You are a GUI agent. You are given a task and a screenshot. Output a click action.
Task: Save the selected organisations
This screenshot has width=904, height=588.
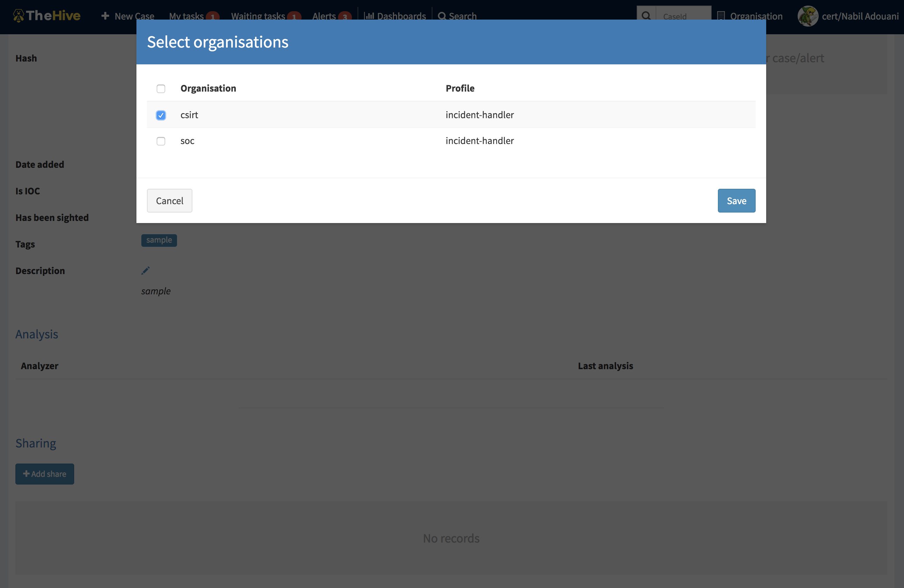[736, 201]
